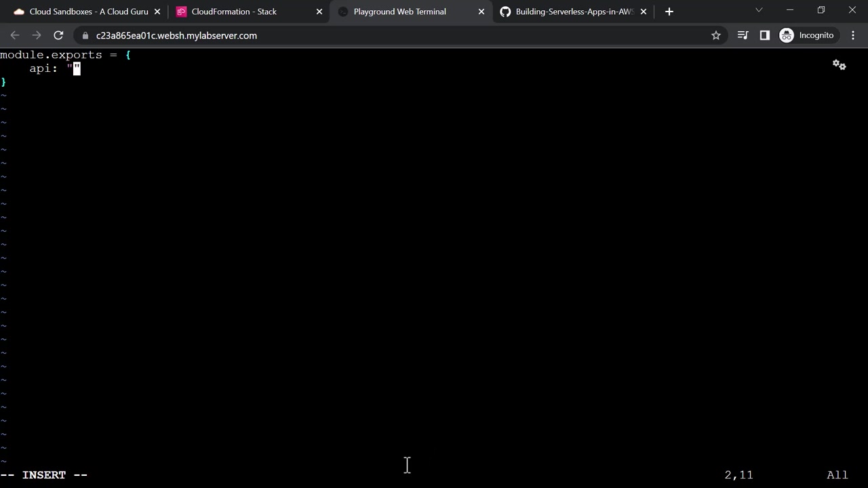Screen dimensions: 868x488
Task: Open the Chrome three-dot menu
Action: click(853, 35)
